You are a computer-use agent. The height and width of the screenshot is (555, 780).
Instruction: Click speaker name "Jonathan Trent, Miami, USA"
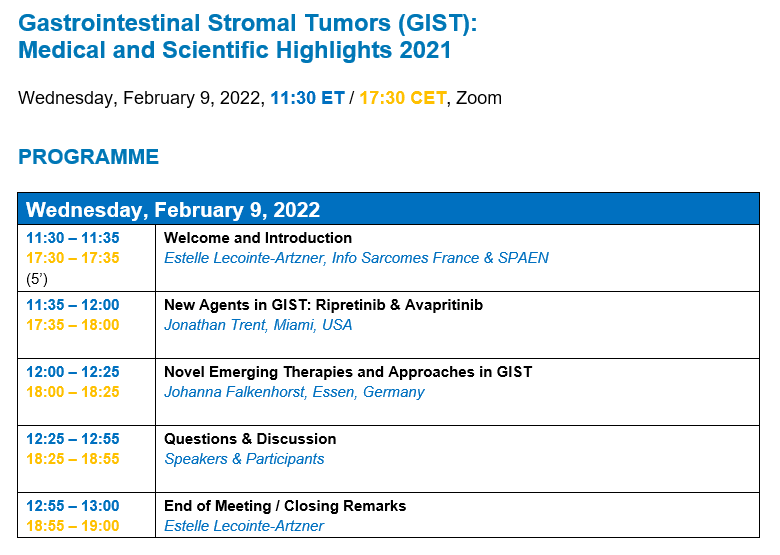click(258, 325)
